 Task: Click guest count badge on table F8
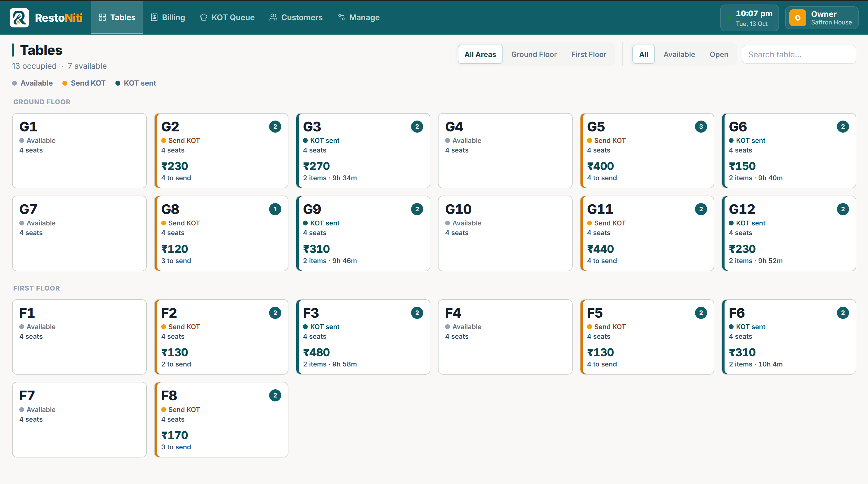[275, 395]
